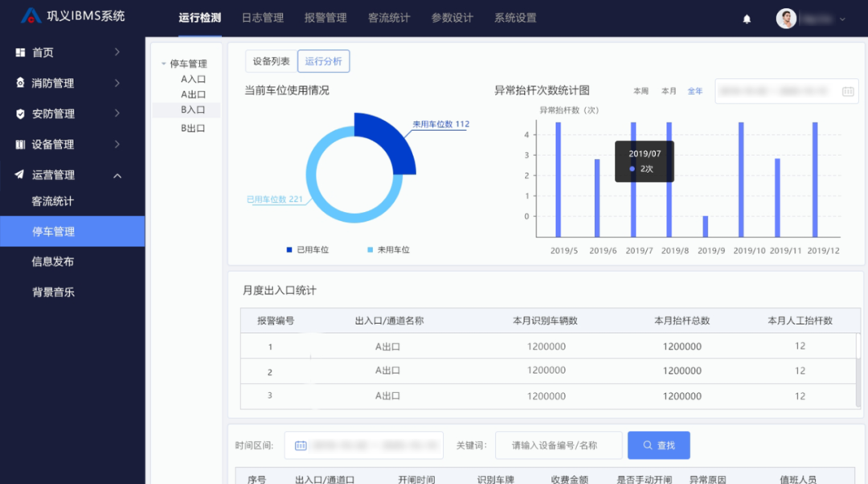
Task: Click the 本月人工抬杆数 column header
Action: point(800,321)
